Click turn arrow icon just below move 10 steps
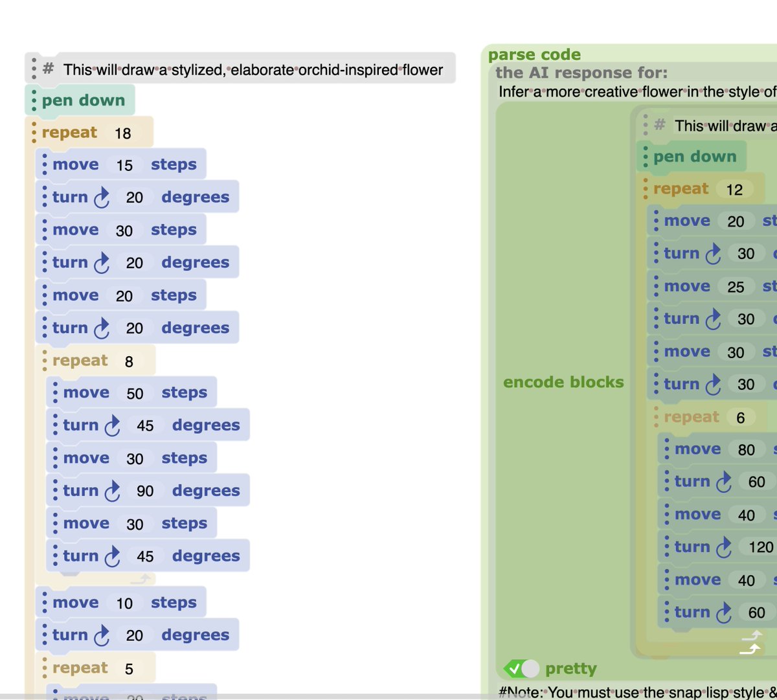Screen dimensions: 777x700 click(102, 636)
